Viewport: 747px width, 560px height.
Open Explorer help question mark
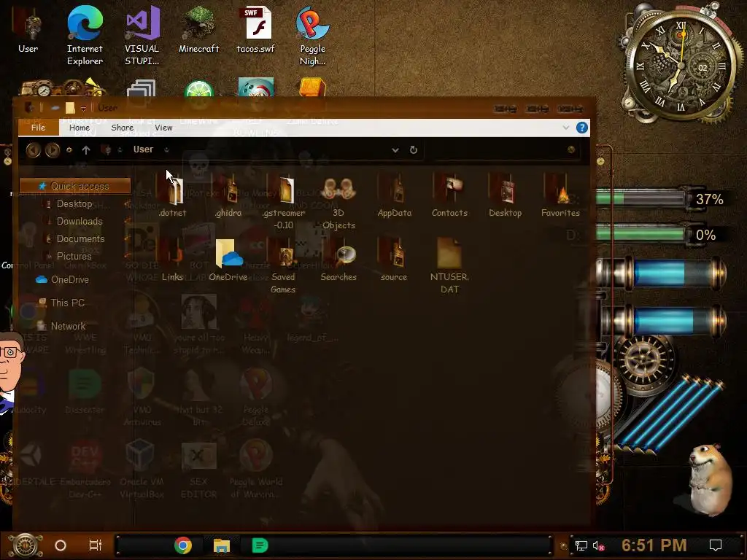point(581,128)
